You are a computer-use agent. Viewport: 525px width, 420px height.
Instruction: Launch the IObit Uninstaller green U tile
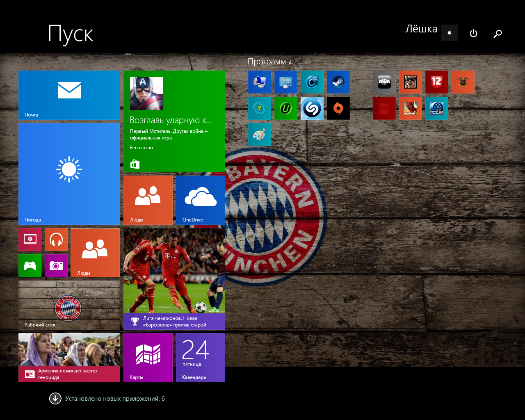click(x=286, y=108)
